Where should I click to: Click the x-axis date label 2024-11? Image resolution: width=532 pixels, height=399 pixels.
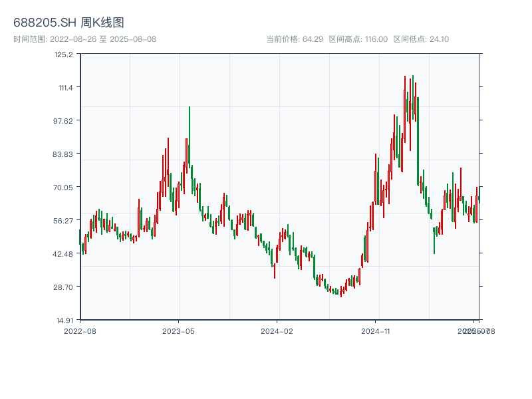tap(375, 331)
